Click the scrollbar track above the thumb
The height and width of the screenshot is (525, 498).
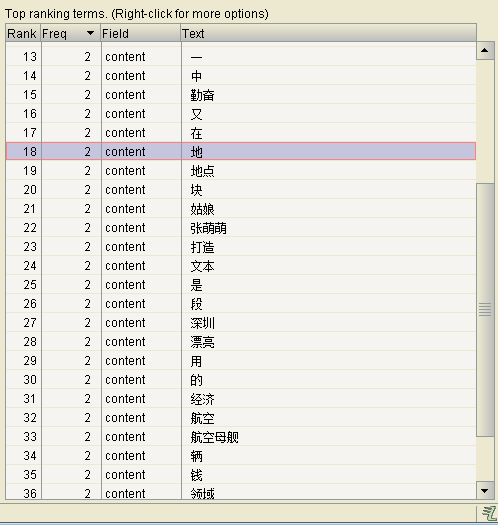tap(485, 122)
